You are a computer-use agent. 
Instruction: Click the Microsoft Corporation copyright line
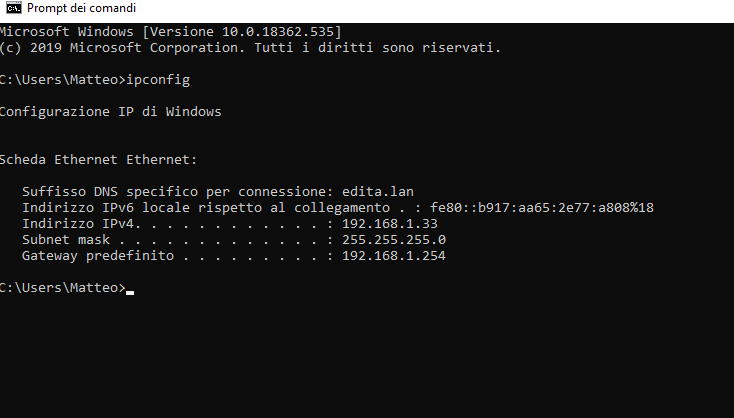pos(250,47)
